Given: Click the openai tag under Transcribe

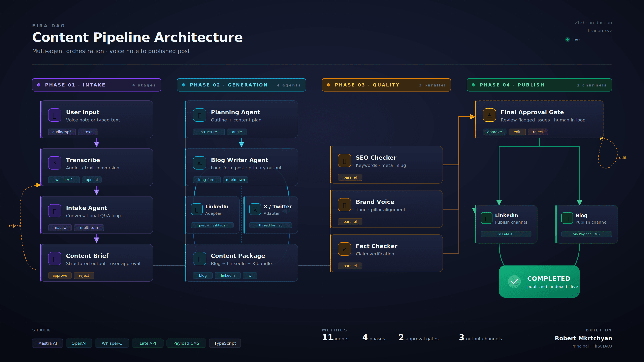Looking at the screenshot, I should pyautogui.click(x=92, y=180).
